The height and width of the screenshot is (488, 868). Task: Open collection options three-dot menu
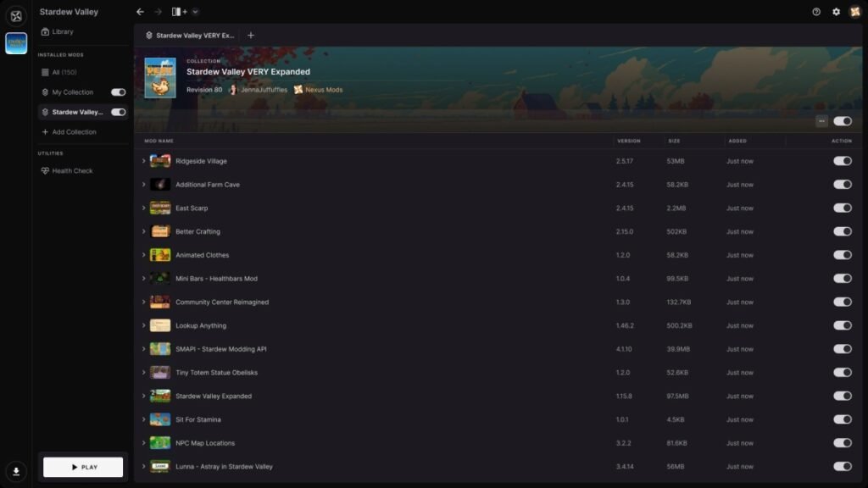(x=821, y=121)
